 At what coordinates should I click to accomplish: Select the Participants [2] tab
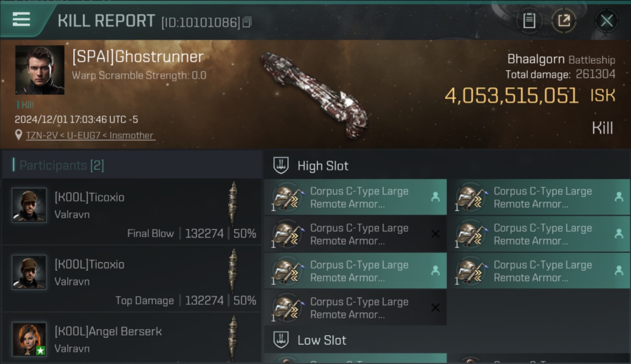click(x=61, y=165)
